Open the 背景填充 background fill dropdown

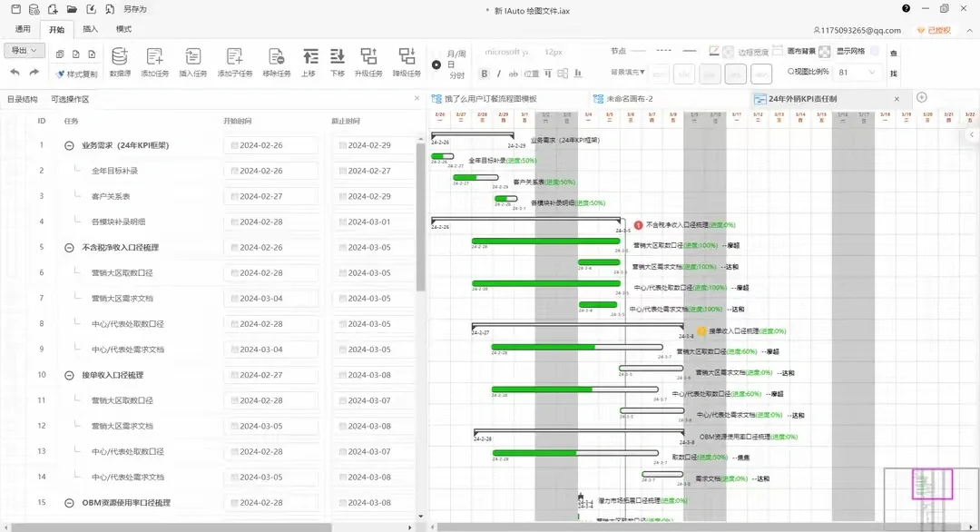(628, 73)
